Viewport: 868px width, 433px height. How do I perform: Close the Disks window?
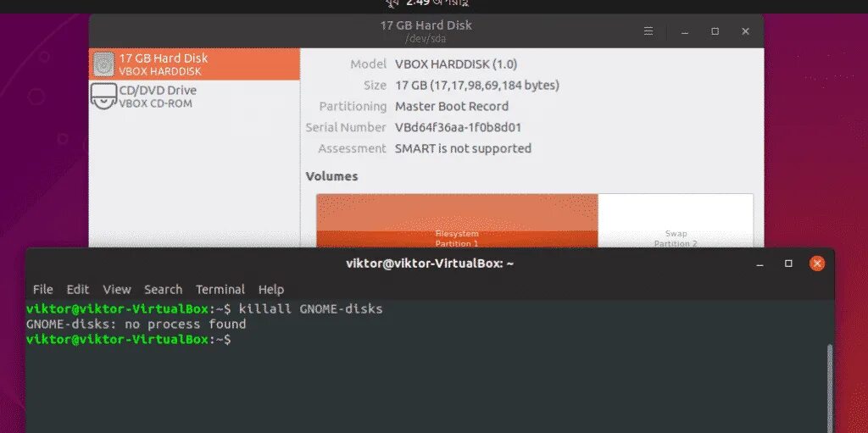pos(746,31)
